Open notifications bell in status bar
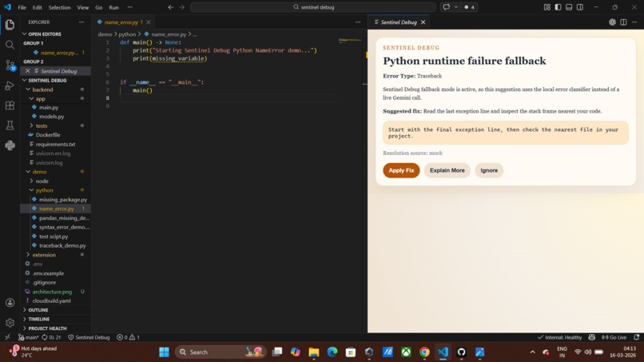 click(x=636, y=337)
